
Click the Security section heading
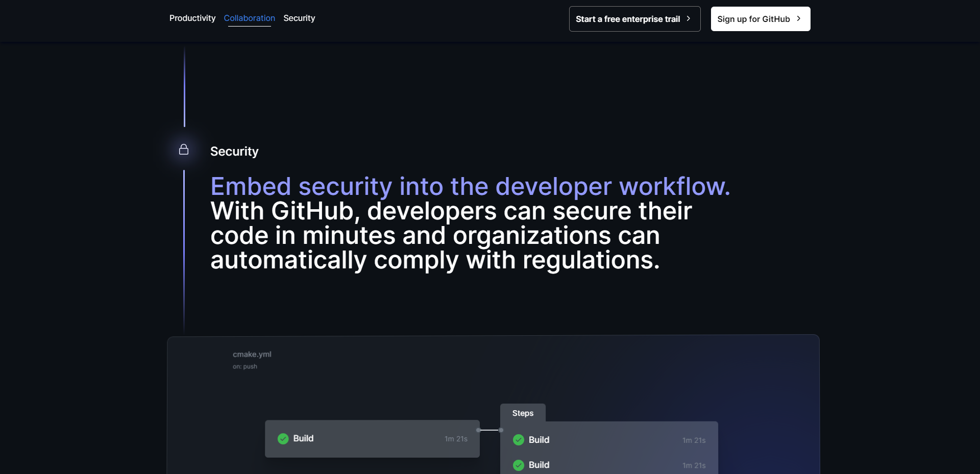point(234,152)
